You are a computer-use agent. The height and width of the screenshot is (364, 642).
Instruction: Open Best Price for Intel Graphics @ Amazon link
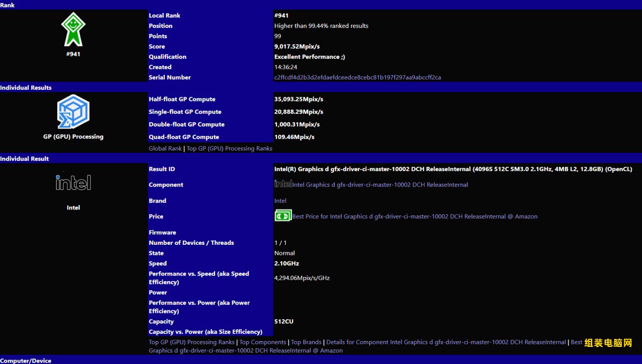pyautogui.click(x=415, y=216)
